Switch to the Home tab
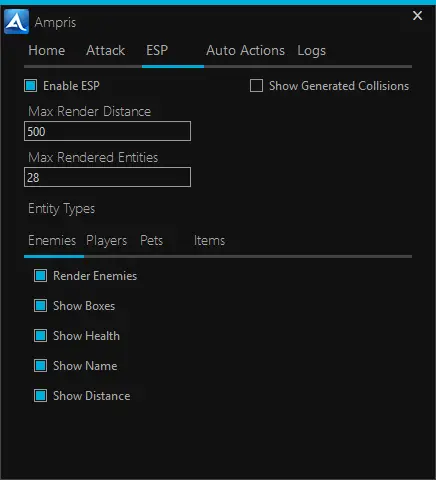Viewport: 436px width, 480px height. (x=47, y=51)
